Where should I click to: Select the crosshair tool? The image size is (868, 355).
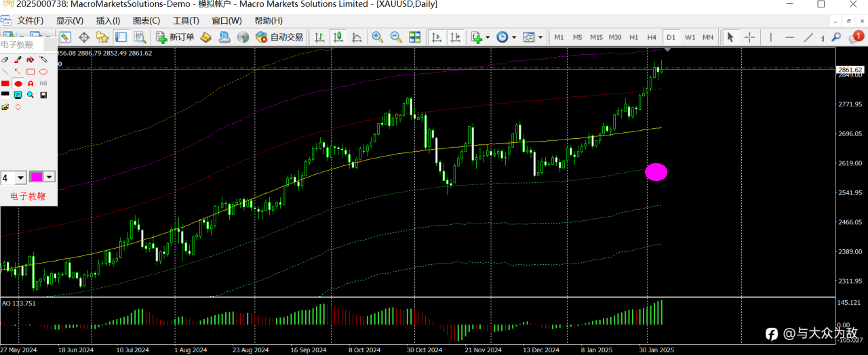tap(749, 37)
